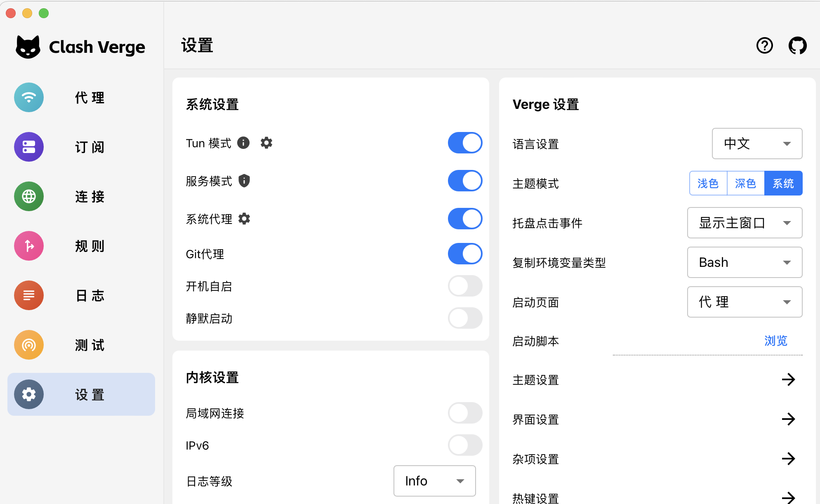Open the language 中文 dropdown
The image size is (820, 504).
click(x=757, y=144)
